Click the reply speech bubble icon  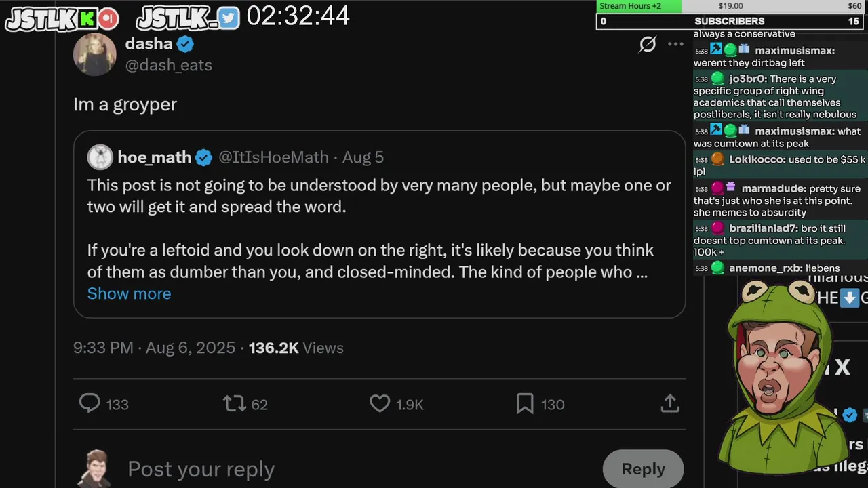pos(90,404)
